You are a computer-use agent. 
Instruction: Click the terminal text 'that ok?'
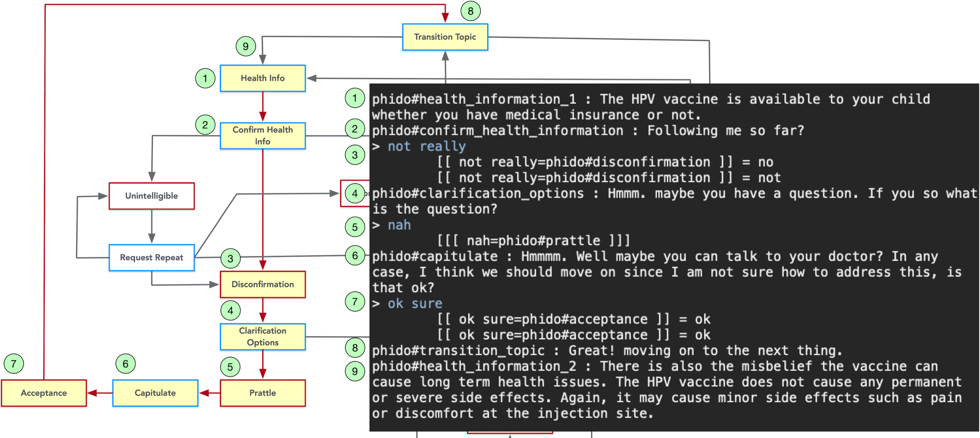403,288
